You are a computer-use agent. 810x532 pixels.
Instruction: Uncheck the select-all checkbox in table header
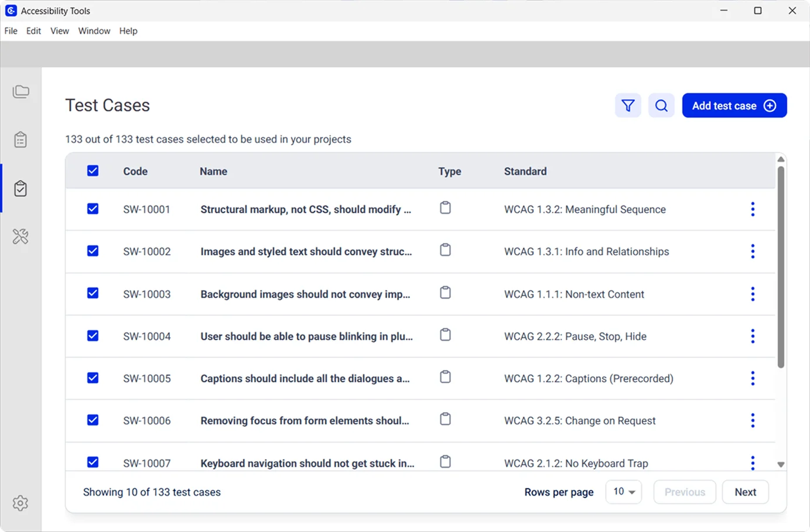(x=93, y=170)
